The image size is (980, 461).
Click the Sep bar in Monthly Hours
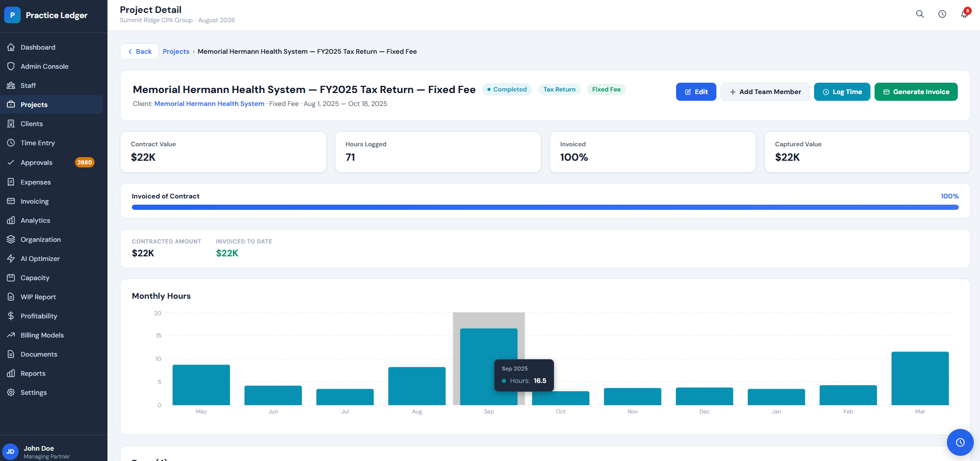click(x=488, y=366)
